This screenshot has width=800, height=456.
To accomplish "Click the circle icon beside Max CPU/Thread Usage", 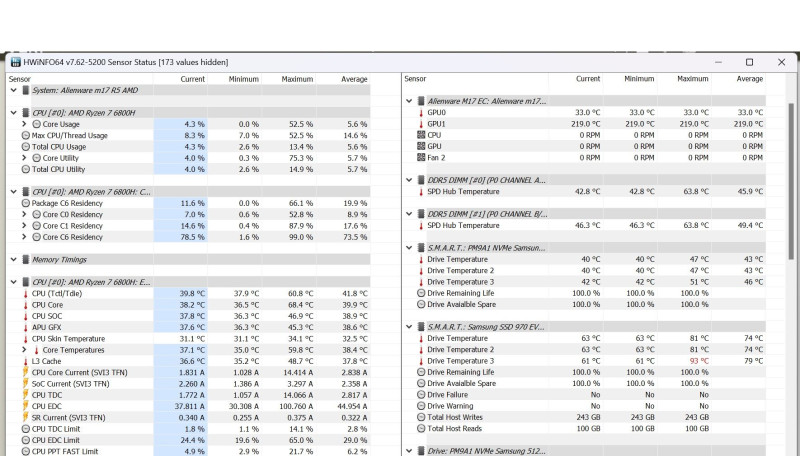I will coord(26,135).
